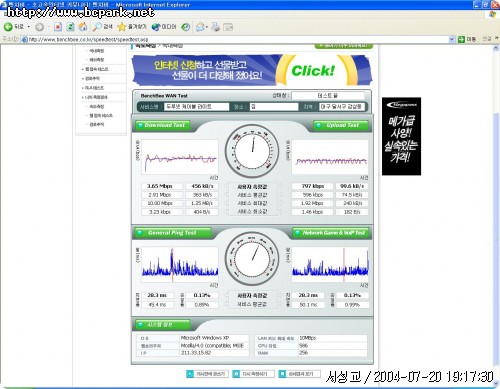Click the status field next to 상태창
The height and width of the screenshot is (389, 500).
328,96
